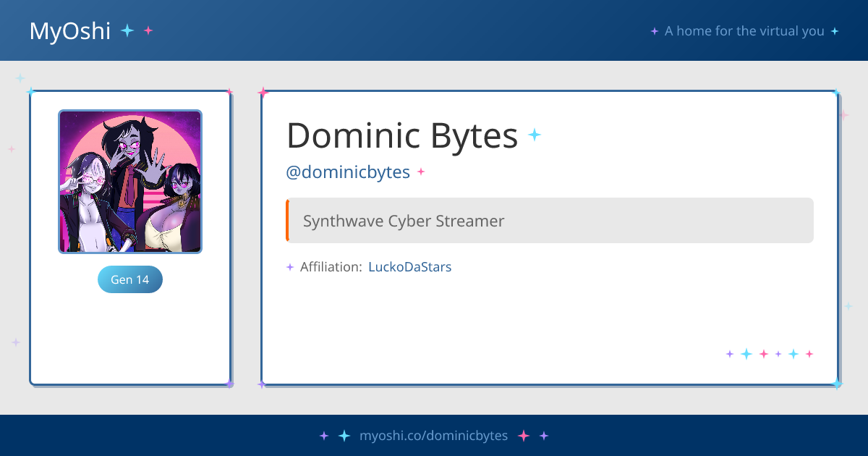Click the Synthwave Cyber Streamer bio box

(550, 221)
